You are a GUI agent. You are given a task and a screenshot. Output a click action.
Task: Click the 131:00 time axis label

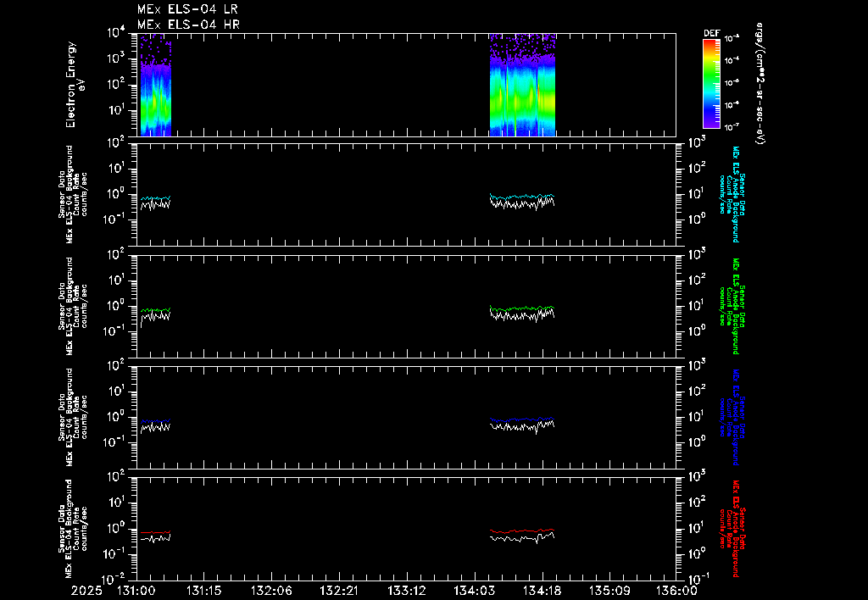click(136, 591)
